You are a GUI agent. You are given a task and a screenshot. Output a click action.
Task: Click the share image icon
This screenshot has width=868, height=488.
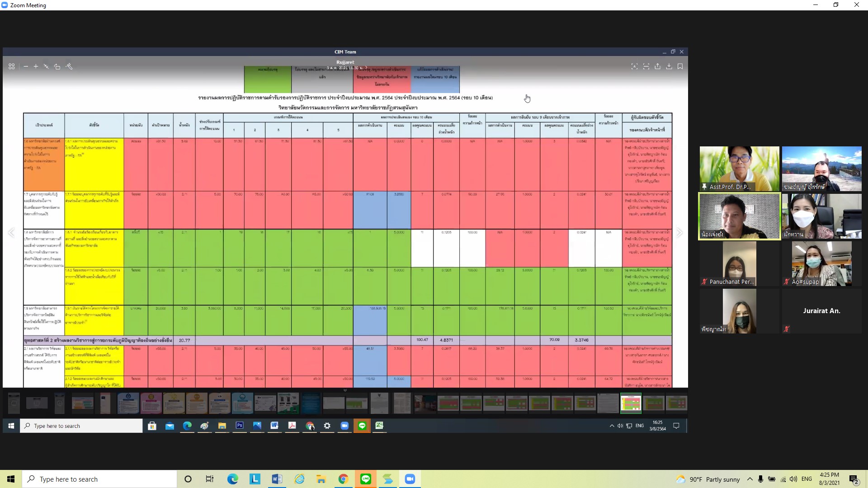click(657, 66)
